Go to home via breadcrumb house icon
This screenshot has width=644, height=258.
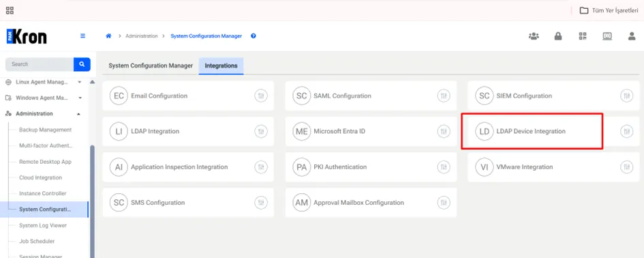[108, 35]
